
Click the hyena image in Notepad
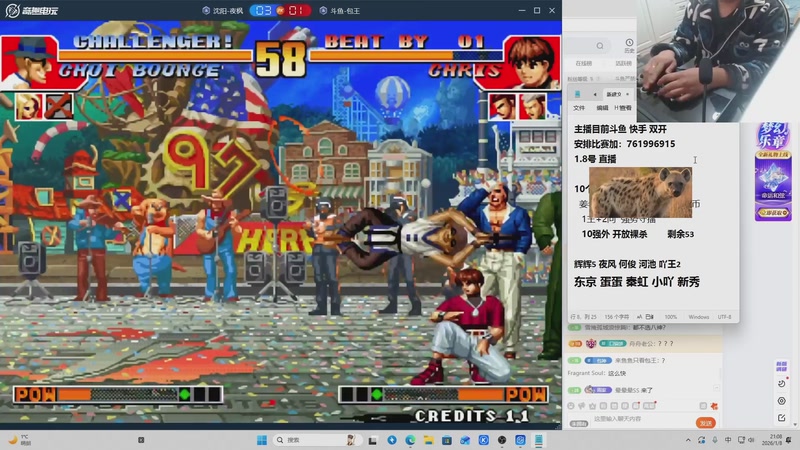640,193
